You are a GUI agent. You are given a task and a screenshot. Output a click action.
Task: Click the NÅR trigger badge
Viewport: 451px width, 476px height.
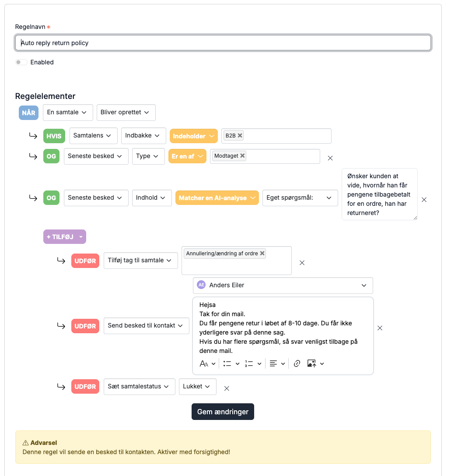(28, 113)
